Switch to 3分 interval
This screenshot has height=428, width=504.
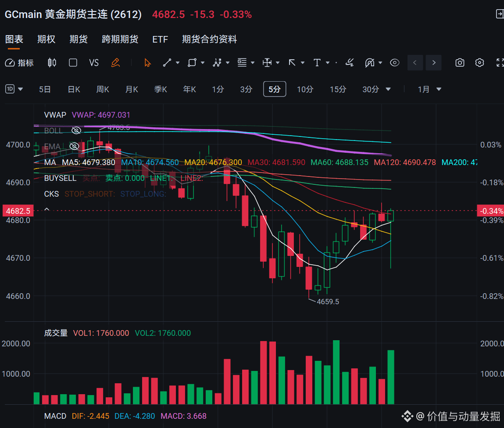coord(246,90)
